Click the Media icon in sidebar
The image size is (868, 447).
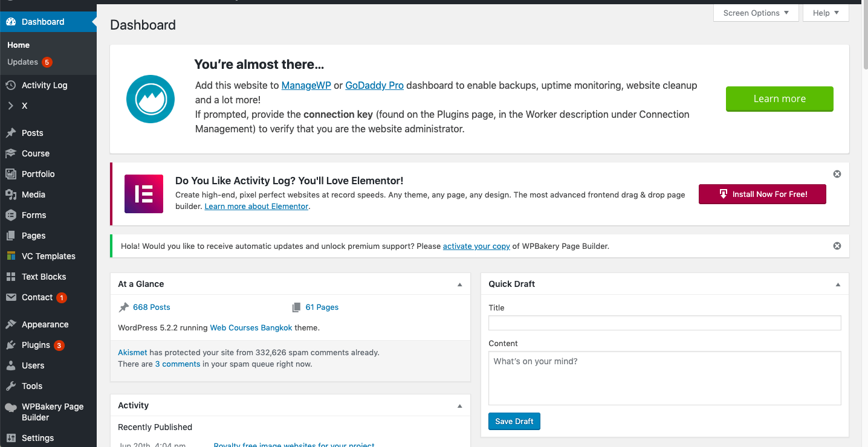(11, 195)
